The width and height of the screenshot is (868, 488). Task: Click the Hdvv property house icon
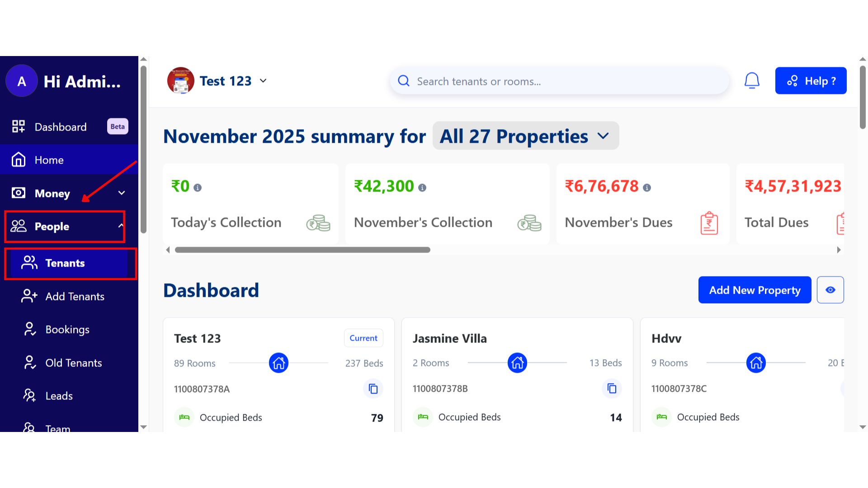(756, 363)
